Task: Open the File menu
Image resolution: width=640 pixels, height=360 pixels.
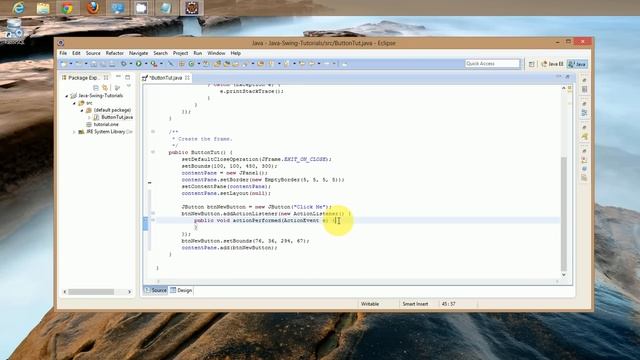Action: tap(63, 53)
